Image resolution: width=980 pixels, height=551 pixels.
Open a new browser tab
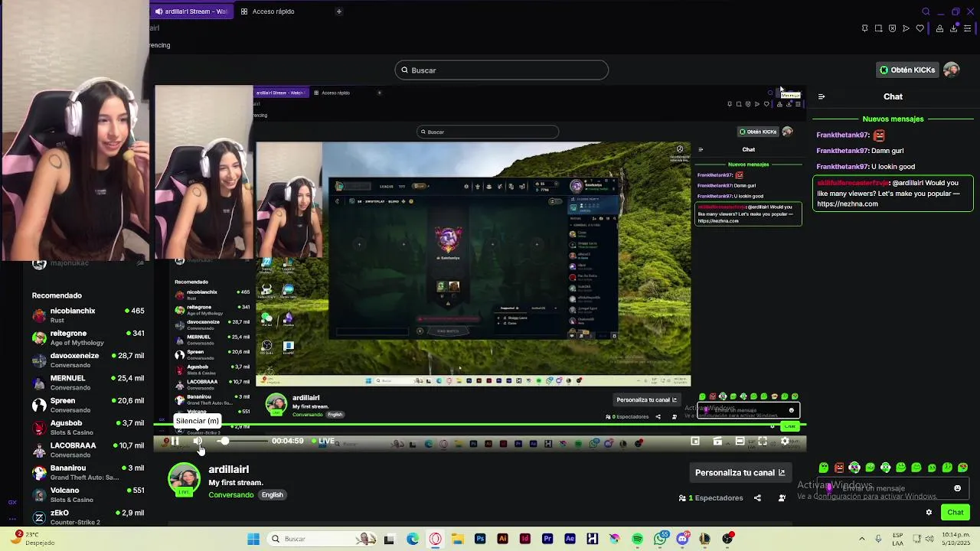[338, 11]
